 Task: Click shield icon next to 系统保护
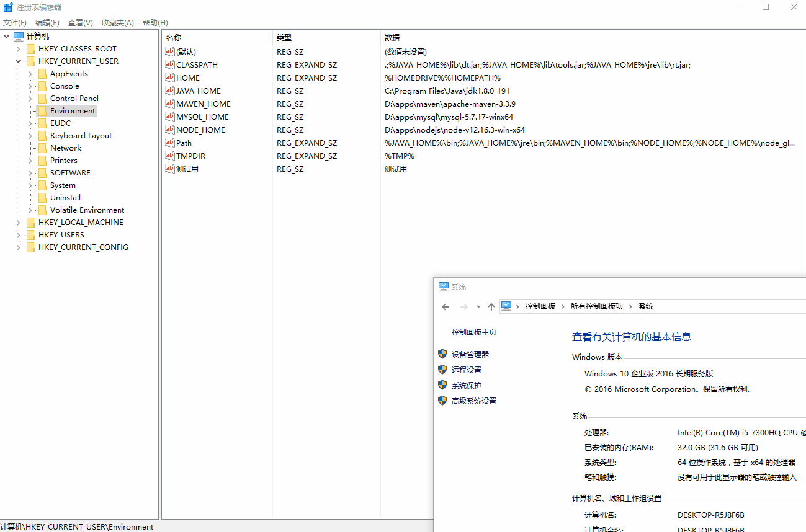[442, 385]
